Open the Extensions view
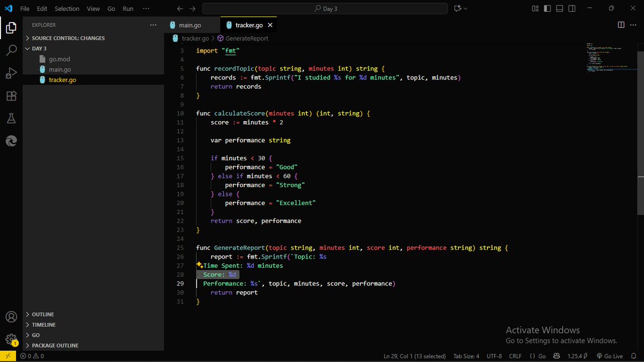The image size is (644, 362). click(11, 95)
